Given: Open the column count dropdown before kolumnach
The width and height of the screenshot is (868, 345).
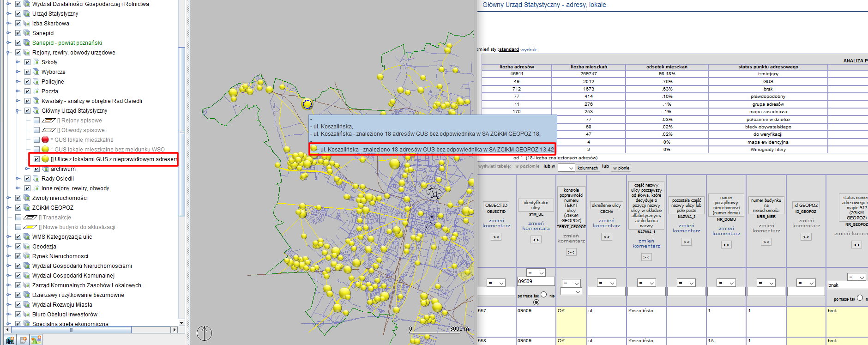Looking at the screenshot, I should (566, 168).
